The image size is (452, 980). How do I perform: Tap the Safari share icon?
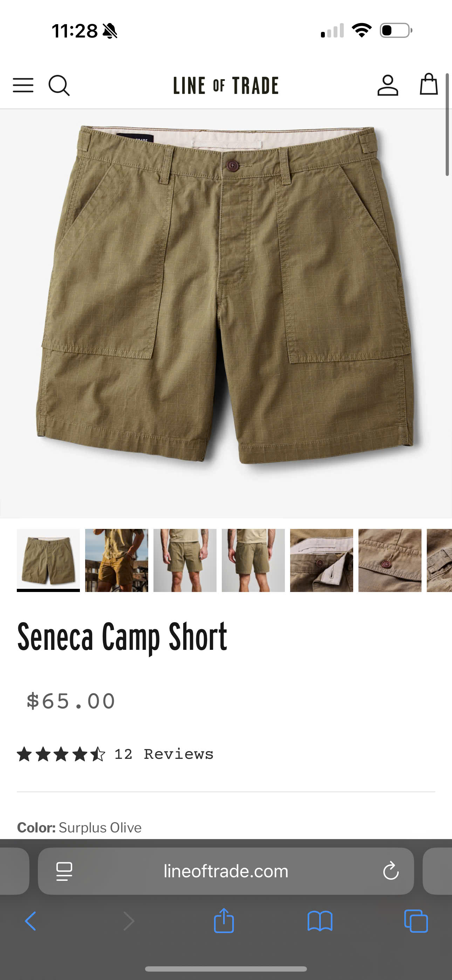pyautogui.click(x=224, y=920)
